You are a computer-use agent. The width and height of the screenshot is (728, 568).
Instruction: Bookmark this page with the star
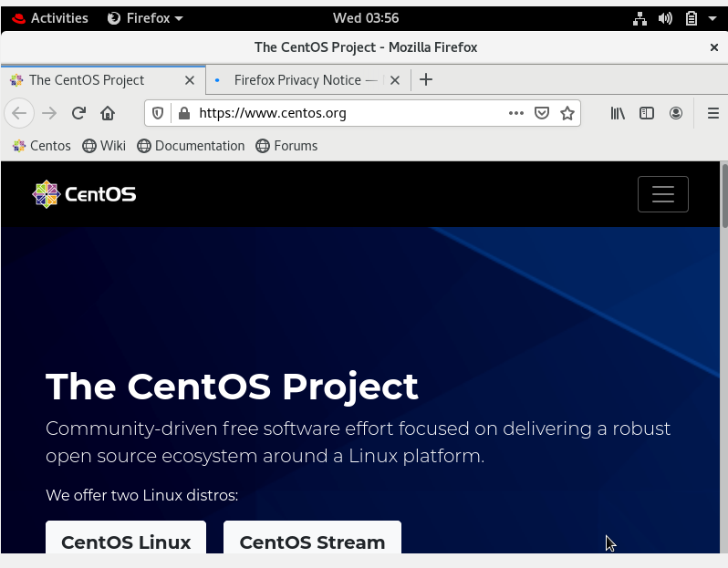(x=567, y=113)
